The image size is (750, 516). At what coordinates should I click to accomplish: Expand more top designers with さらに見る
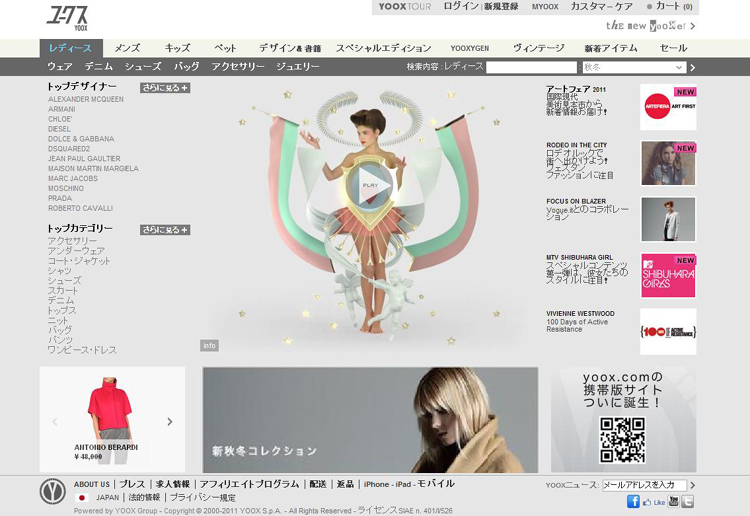click(x=165, y=88)
